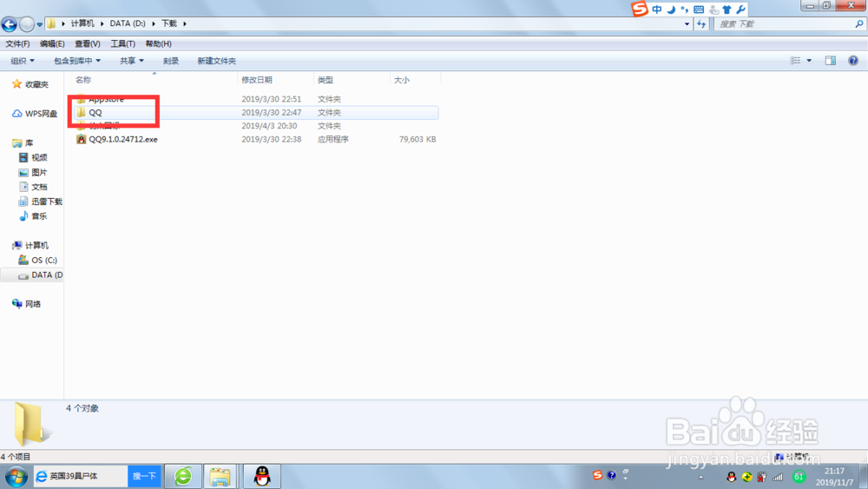Open the 查看(V) menu

88,43
